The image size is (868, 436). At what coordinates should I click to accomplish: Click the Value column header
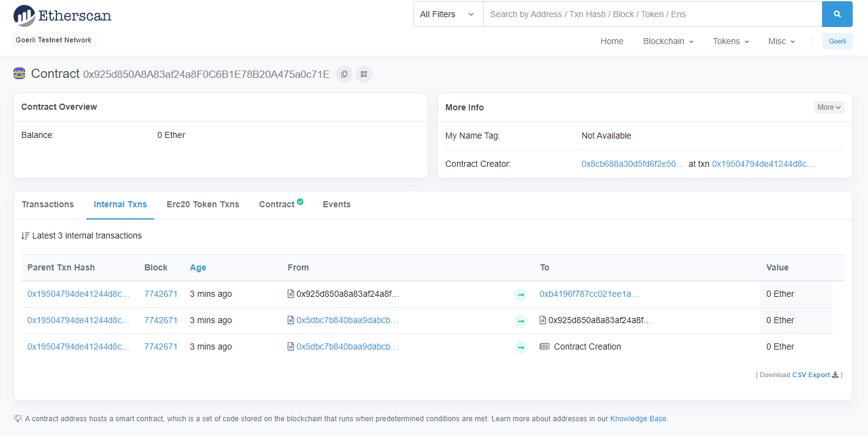click(777, 267)
